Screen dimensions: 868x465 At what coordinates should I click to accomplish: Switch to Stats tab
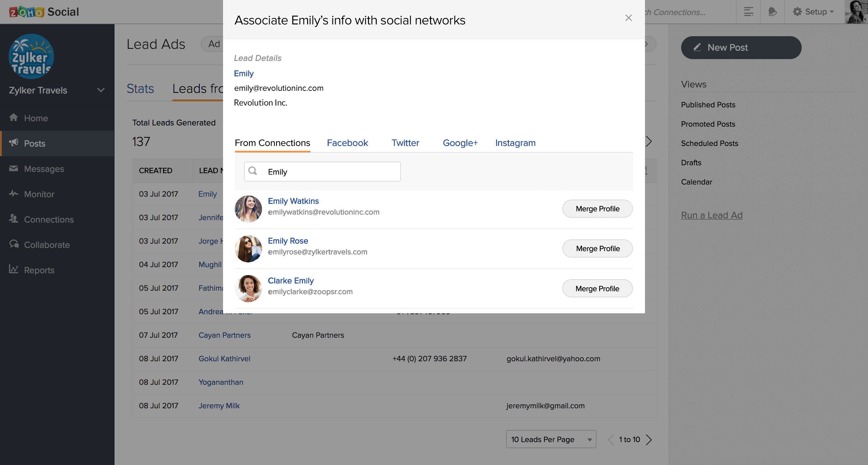click(140, 89)
